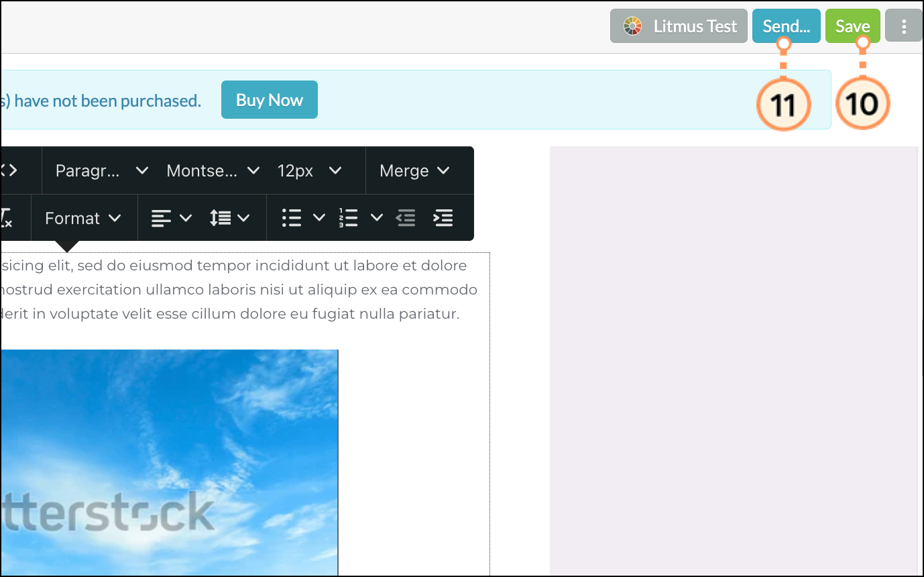
Task: Open the Paragraph style dropdown
Action: [102, 170]
